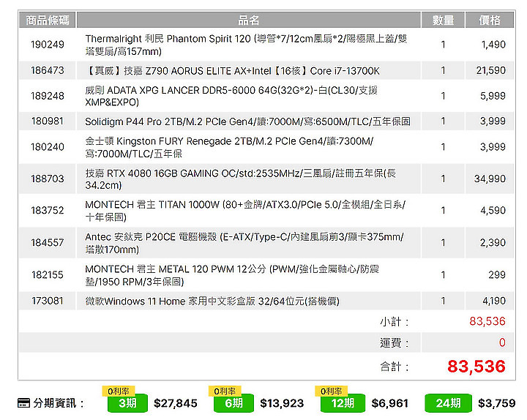Click the price 4,590
The width and height of the screenshot is (527, 420).
tap(493, 210)
